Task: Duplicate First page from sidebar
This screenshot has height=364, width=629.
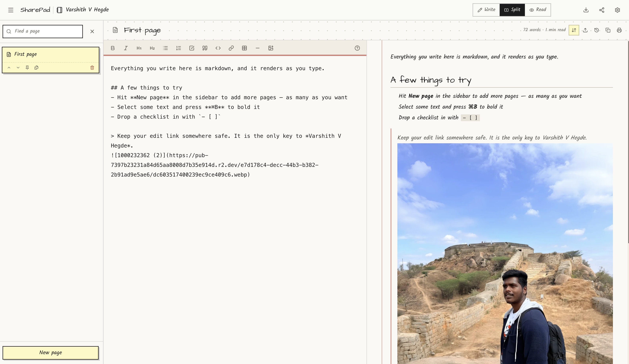Action: pos(36,68)
